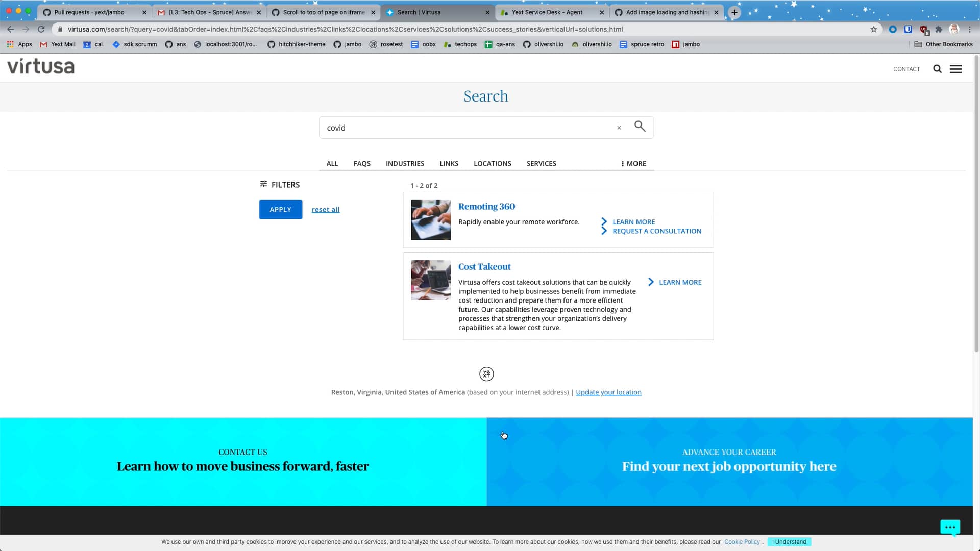The height and width of the screenshot is (551, 980).
Task: Open the Other Bookmarks folder
Action: [943, 44]
